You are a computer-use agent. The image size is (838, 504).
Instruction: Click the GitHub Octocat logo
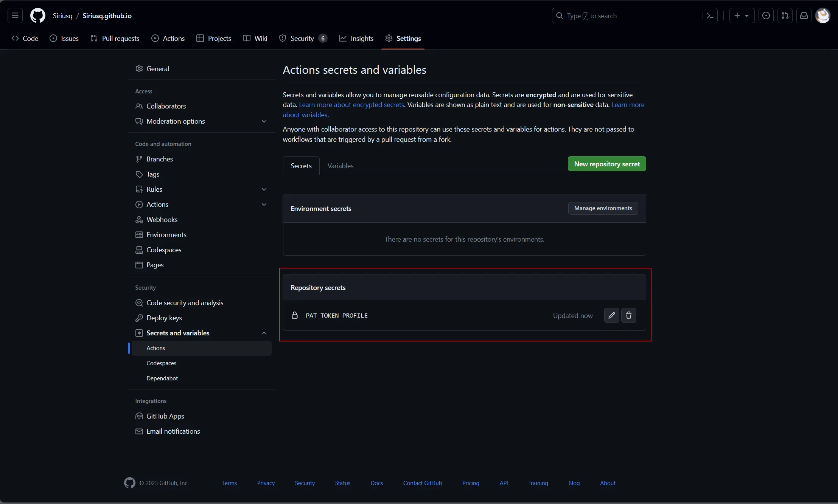pyautogui.click(x=38, y=16)
